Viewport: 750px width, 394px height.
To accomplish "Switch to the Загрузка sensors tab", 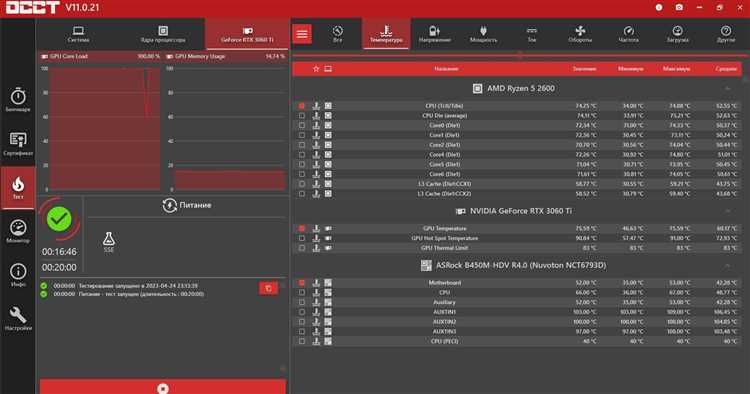I will point(677,34).
